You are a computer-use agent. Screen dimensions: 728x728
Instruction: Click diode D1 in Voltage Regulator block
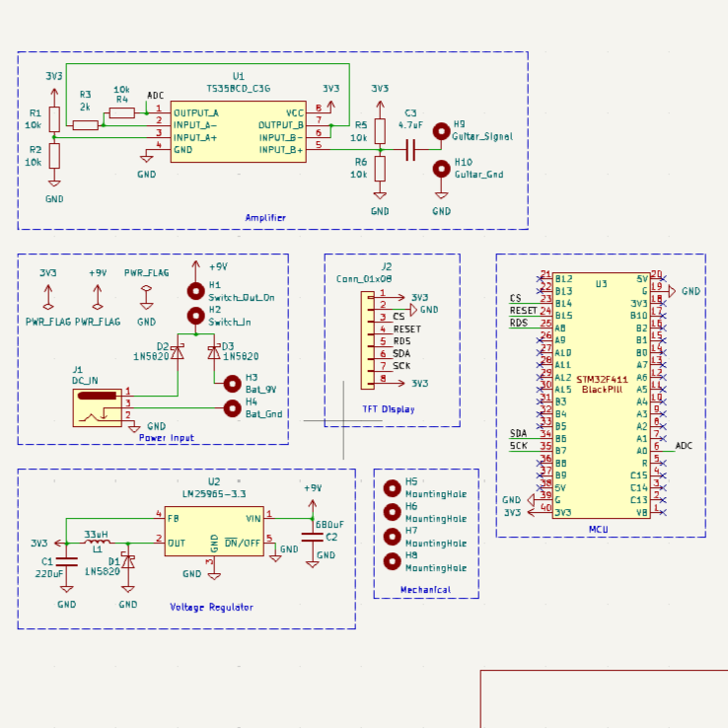[128, 561]
